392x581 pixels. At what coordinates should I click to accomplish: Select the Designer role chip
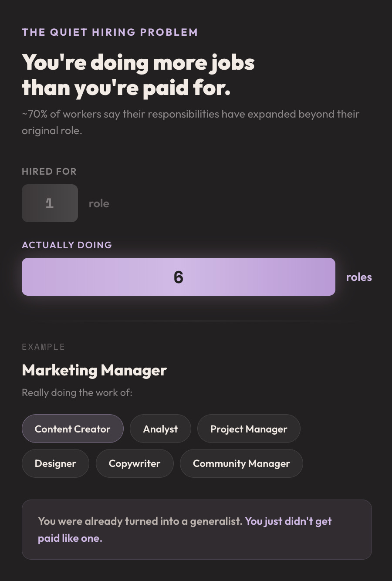(55, 463)
